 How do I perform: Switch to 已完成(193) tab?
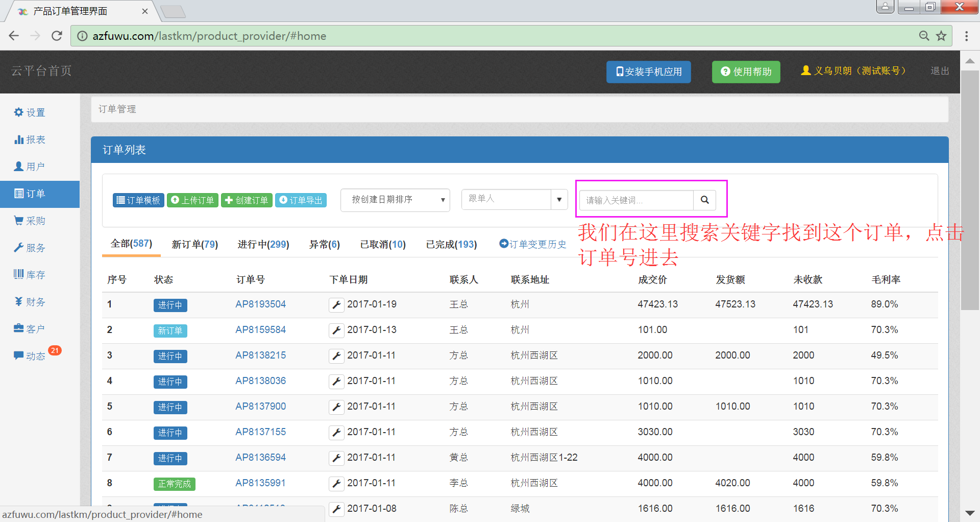point(452,245)
